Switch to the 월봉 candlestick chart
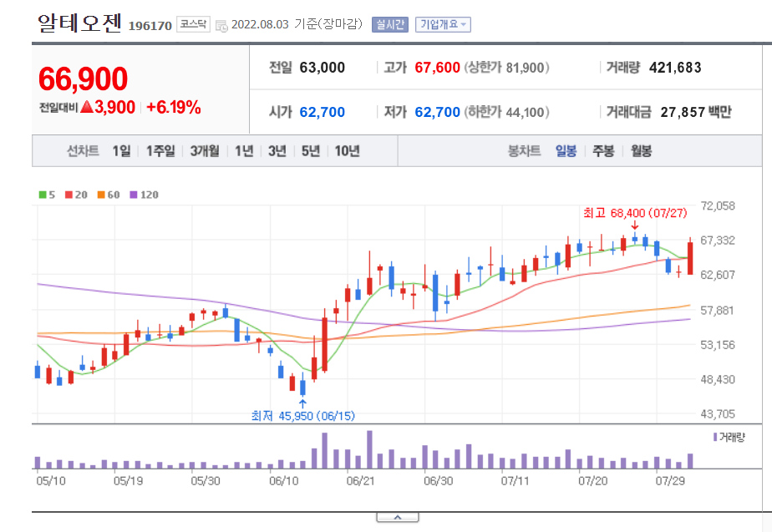Screen dimensions: 772x532 pos(641,150)
